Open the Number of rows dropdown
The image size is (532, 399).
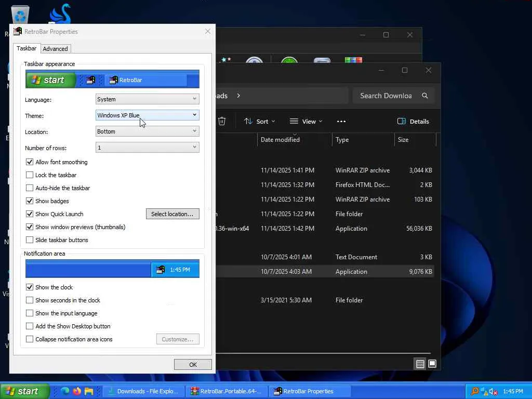click(x=147, y=148)
